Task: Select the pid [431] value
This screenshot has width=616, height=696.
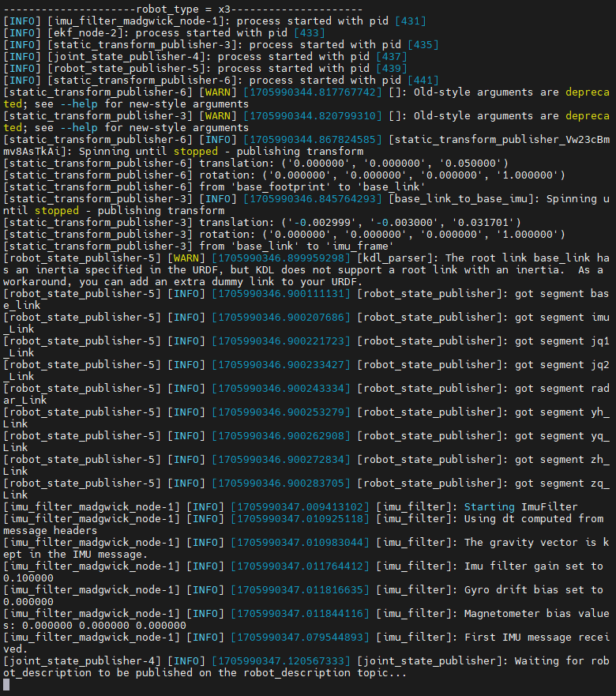Action: 411,21
